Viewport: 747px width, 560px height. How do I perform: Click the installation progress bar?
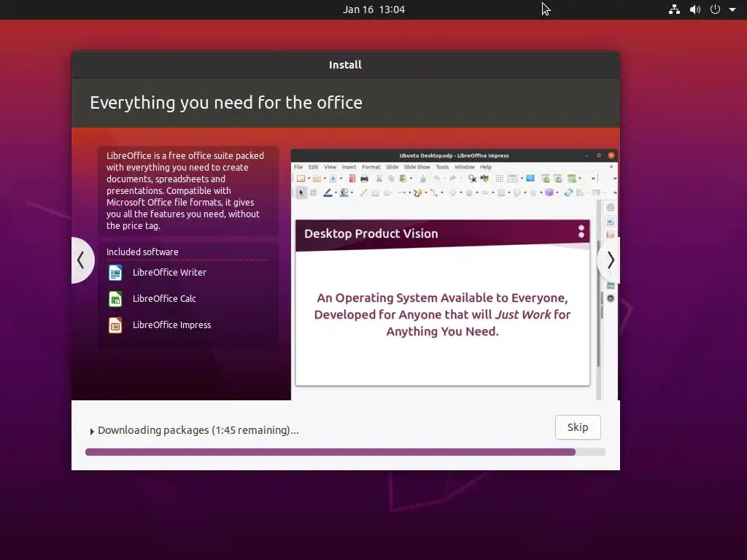(x=345, y=452)
